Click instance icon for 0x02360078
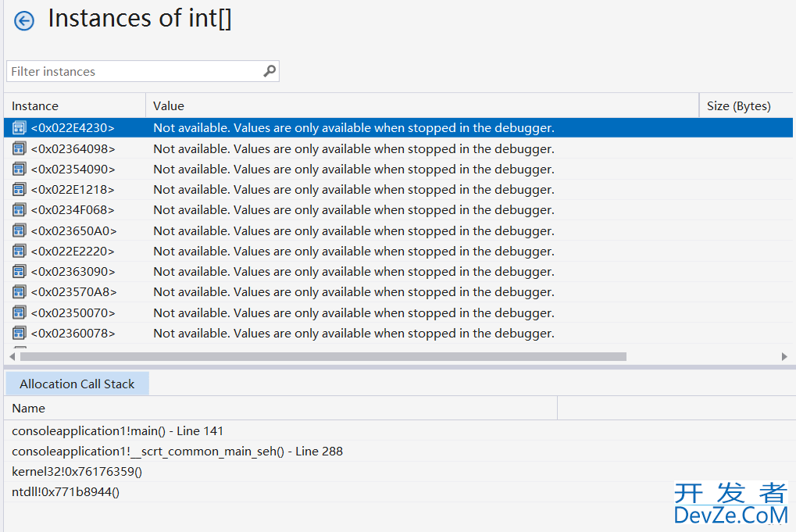Image resolution: width=796 pixels, height=532 pixels. point(20,334)
